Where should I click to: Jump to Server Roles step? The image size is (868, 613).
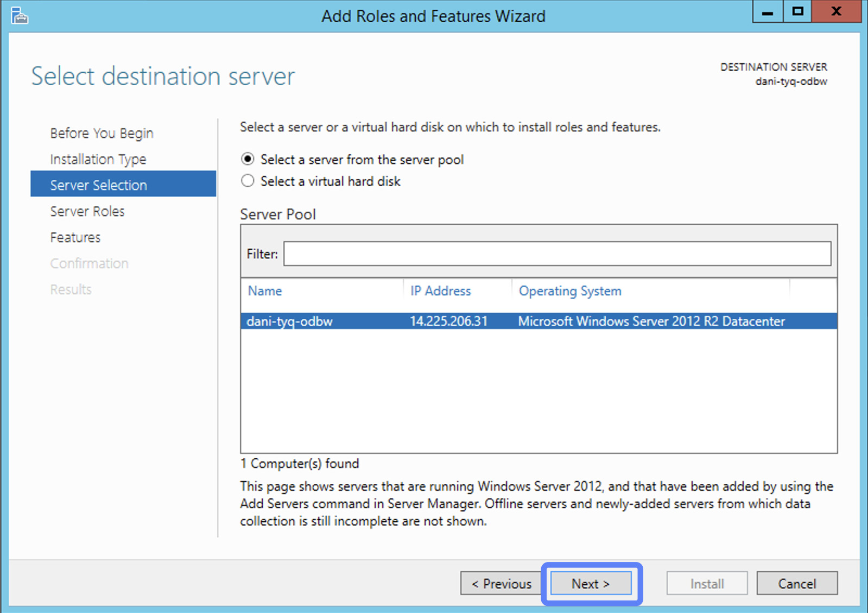[x=87, y=211]
